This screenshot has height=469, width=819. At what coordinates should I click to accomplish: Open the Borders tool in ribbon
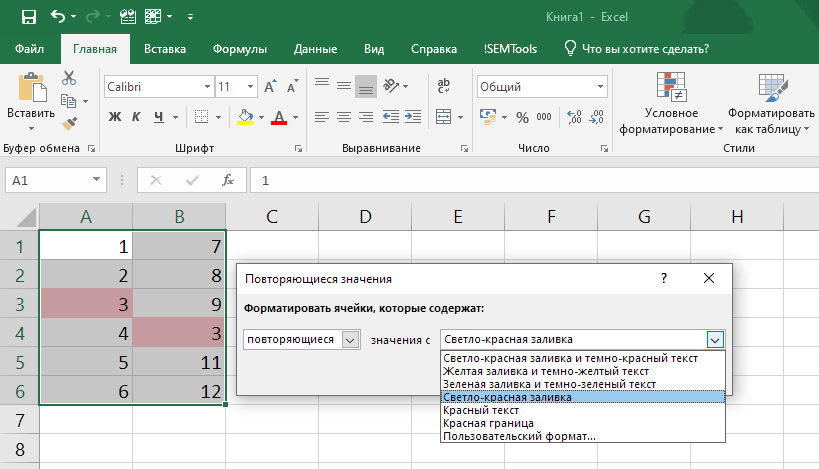pos(201,117)
